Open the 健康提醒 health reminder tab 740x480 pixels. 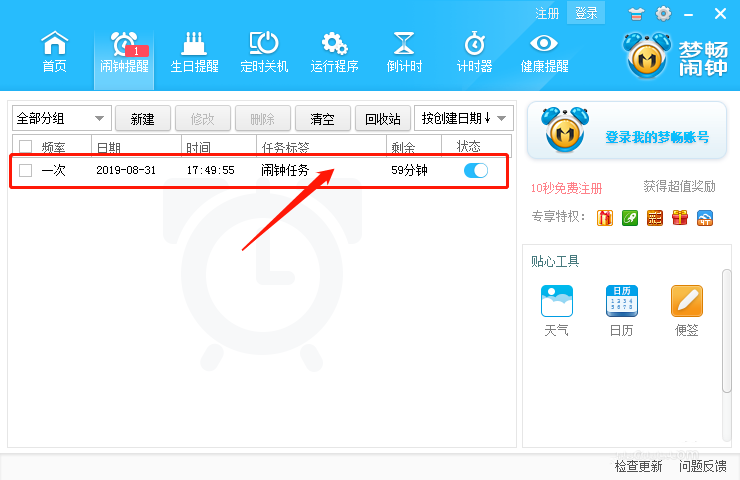[544, 52]
